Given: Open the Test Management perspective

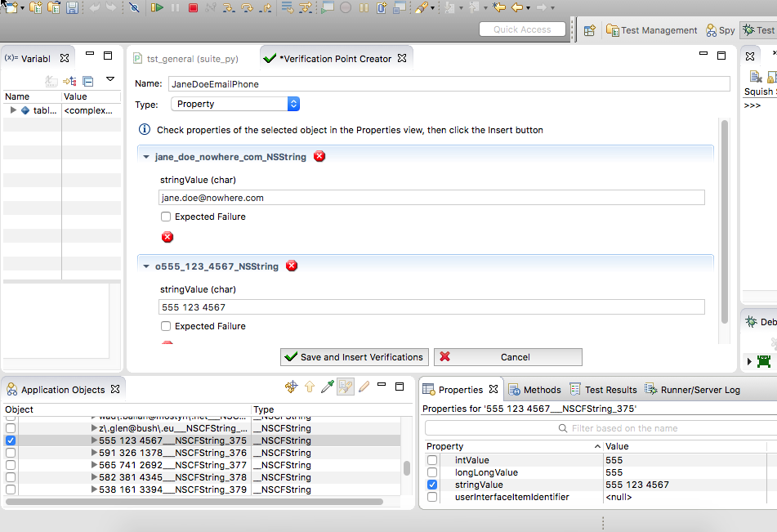Looking at the screenshot, I should pyautogui.click(x=651, y=30).
